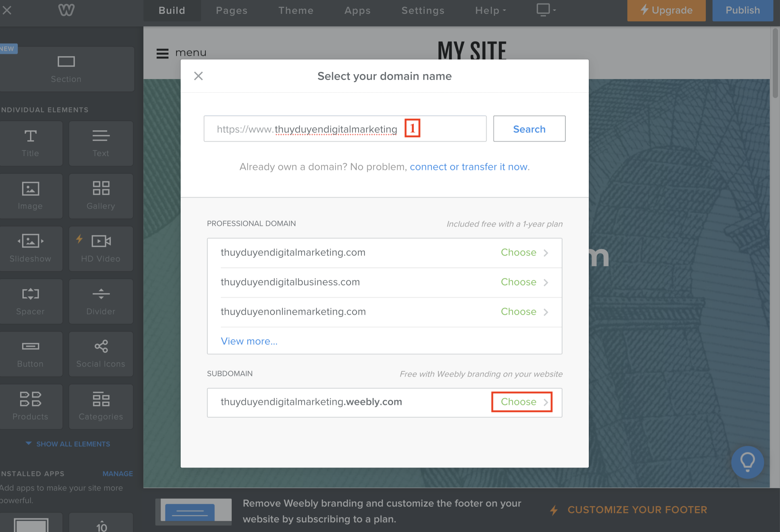The image size is (780, 532).
Task: Select the Social Icons element
Action: [101, 354]
